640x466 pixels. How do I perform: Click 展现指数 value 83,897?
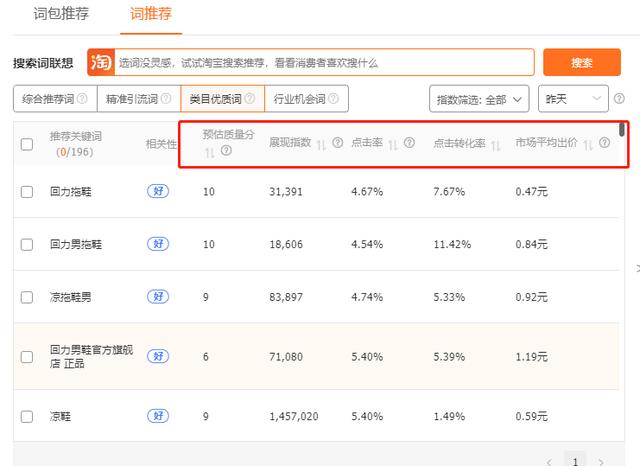286,297
